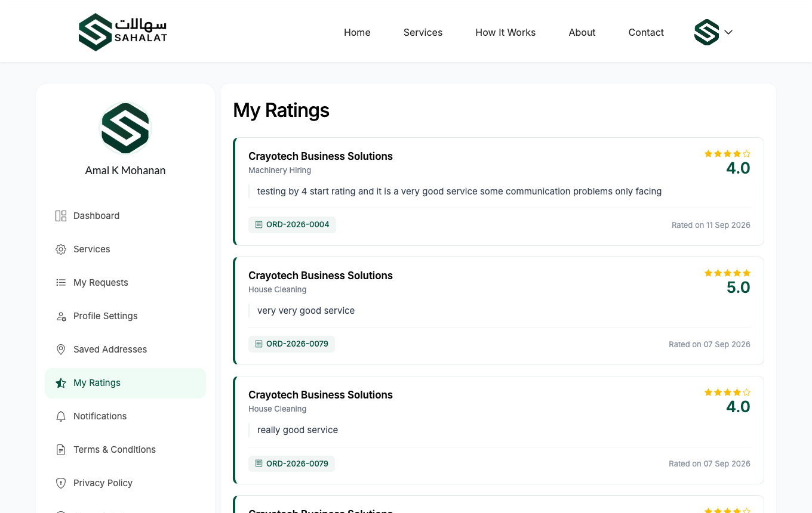Open Notifications

[x=125, y=416]
